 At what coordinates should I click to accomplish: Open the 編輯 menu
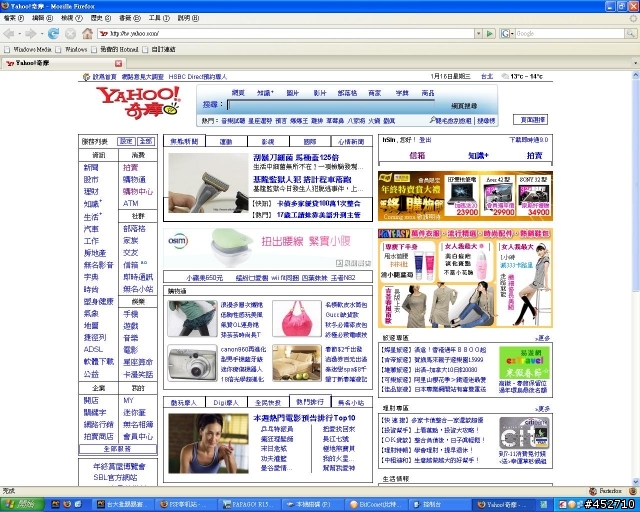[x=42, y=18]
